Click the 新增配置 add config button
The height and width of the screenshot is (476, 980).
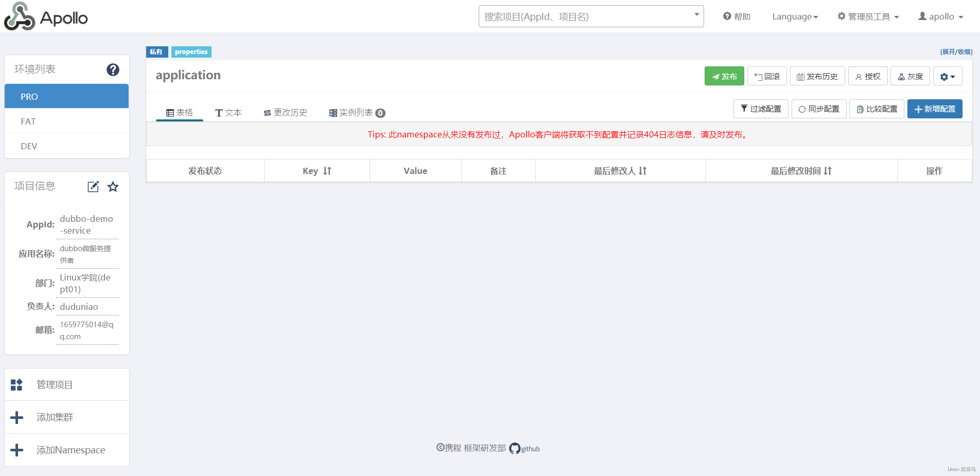935,109
